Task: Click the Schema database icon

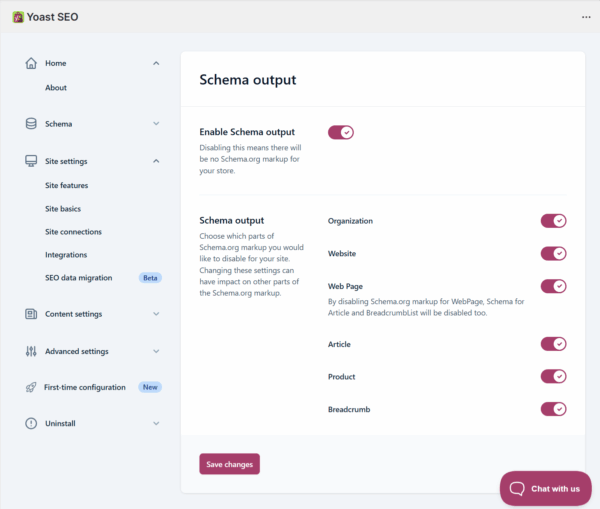Action: pos(31,124)
